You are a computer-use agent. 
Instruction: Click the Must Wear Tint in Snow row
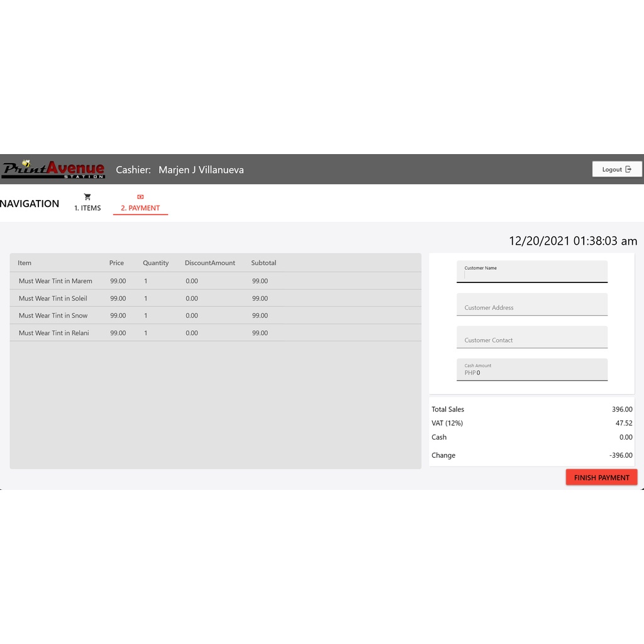[53, 316]
